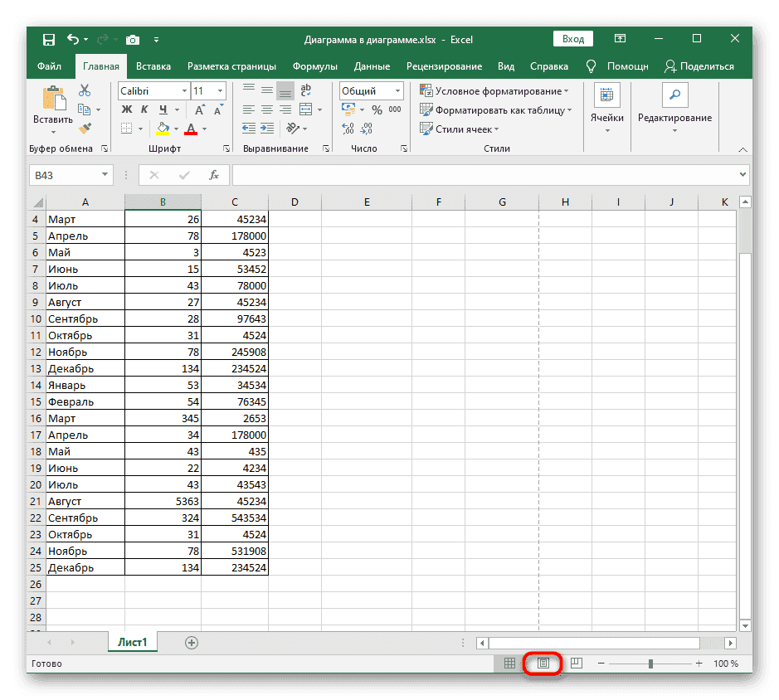Click the Cut scissors icon
The width and height of the screenshot is (779, 700).
point(85,91)
